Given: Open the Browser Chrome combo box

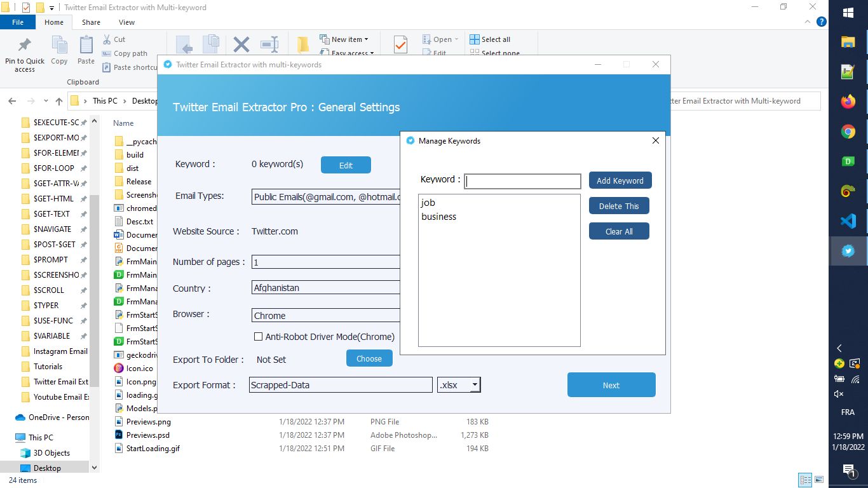Looking at the screenshot, I should tap(327, 315).
